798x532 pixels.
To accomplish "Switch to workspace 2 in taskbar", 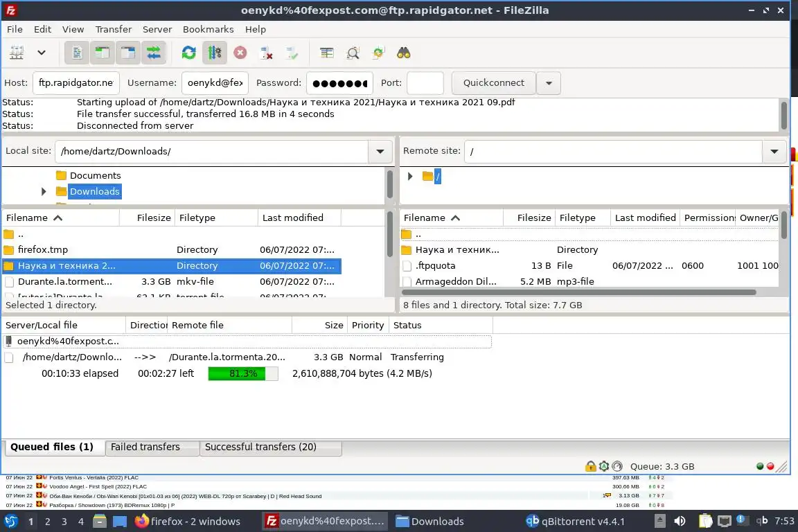I will point(47,522).
